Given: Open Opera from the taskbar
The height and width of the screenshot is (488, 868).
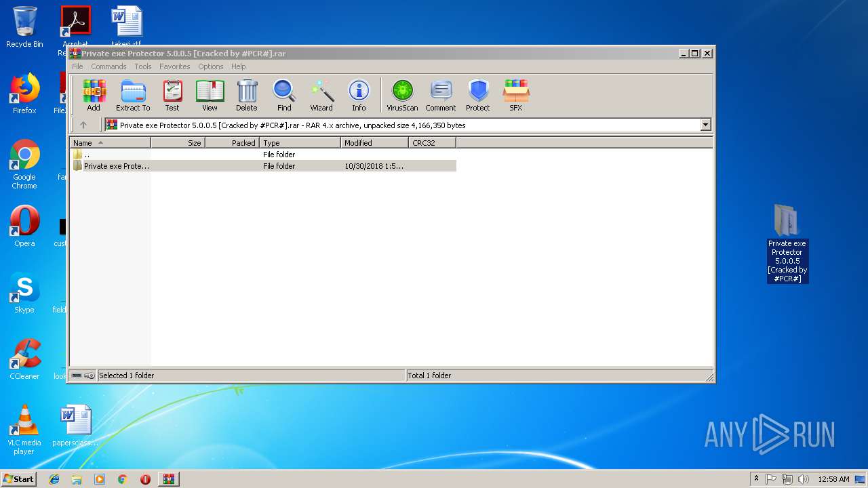Looking at the screenshot, I should pos(145,479).
